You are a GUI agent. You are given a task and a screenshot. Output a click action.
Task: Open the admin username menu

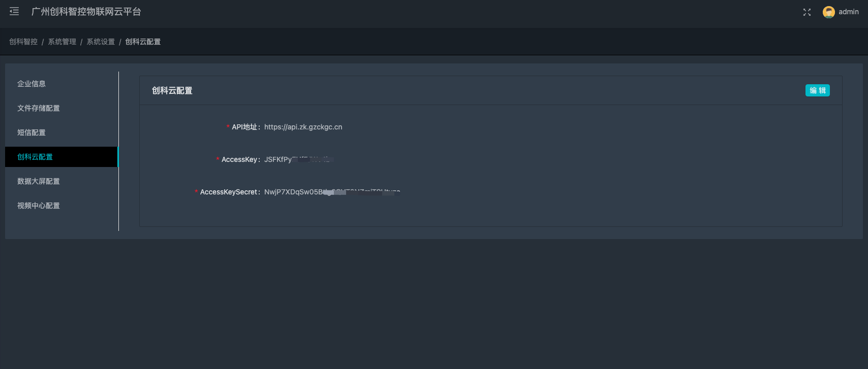(x=848, y=12)
